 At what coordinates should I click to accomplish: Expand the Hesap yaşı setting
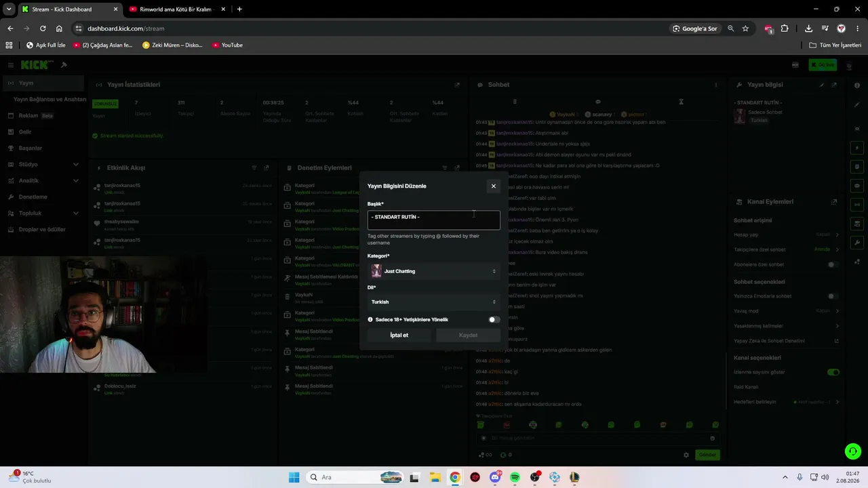[x=787, y=235]
